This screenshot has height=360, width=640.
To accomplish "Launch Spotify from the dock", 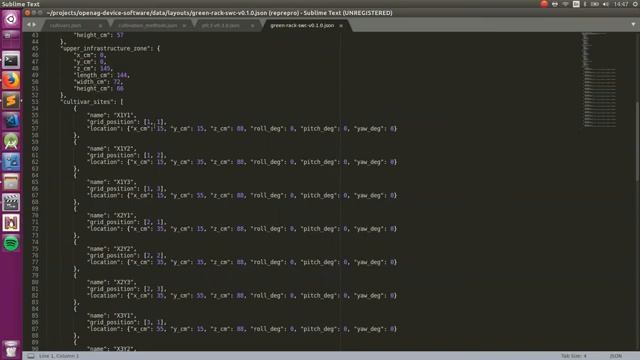I will click(x=11, y=243).
